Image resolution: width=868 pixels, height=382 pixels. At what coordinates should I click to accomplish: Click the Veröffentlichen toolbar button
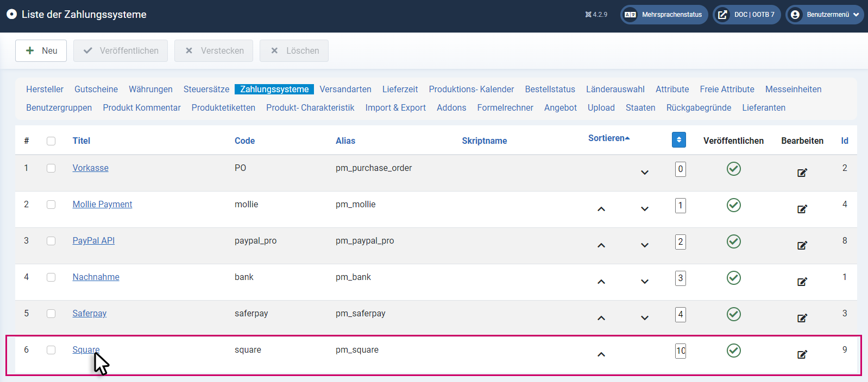pyautogui.click(x=121, y=50)
